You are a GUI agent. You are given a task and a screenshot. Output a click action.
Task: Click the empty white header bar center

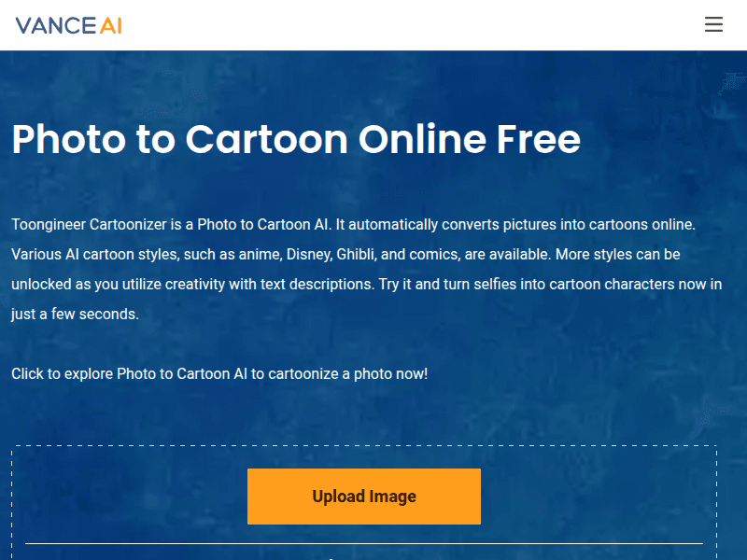click(373, 25)
